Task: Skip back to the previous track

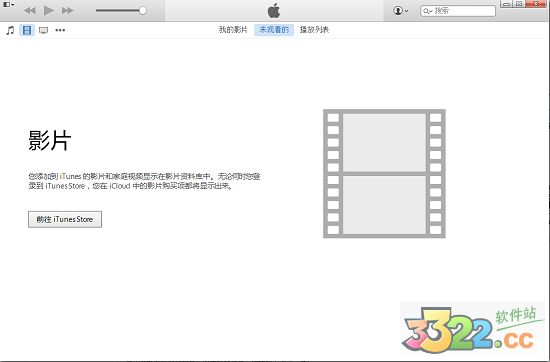Action: 30,11
